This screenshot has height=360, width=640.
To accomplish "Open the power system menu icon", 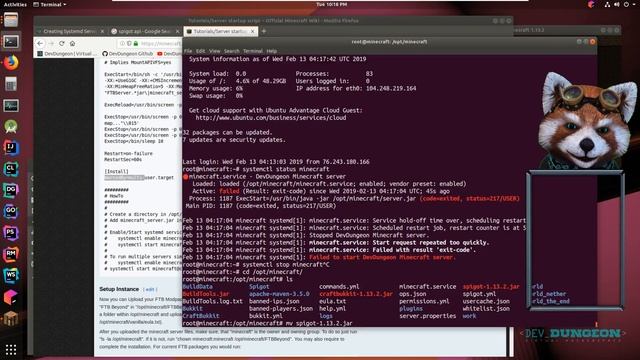I will 626,4.
